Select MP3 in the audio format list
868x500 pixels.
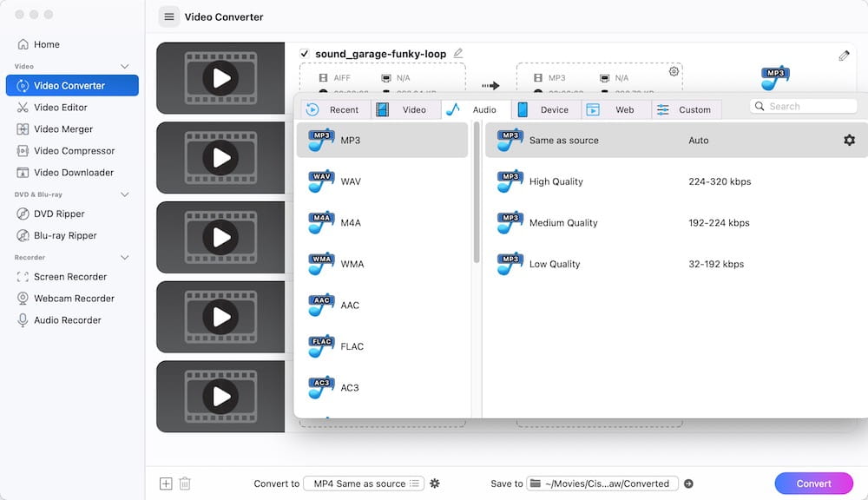382,140
